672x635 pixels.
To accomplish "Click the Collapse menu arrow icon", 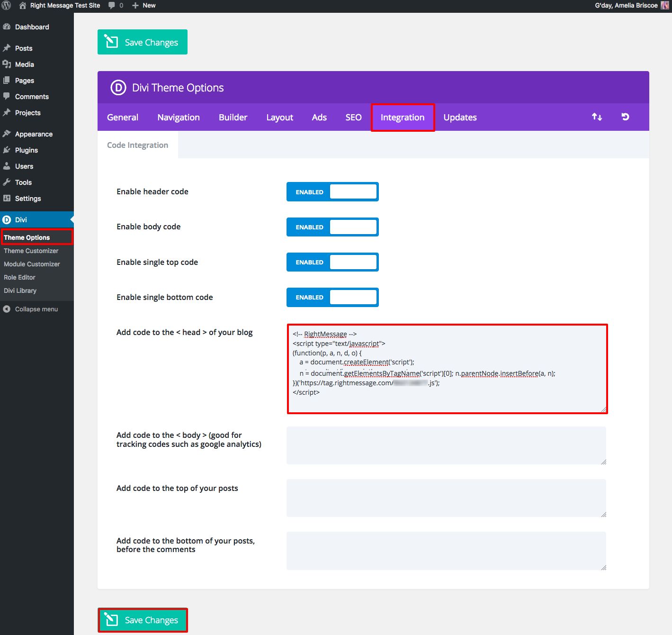I will pos(7,309).
